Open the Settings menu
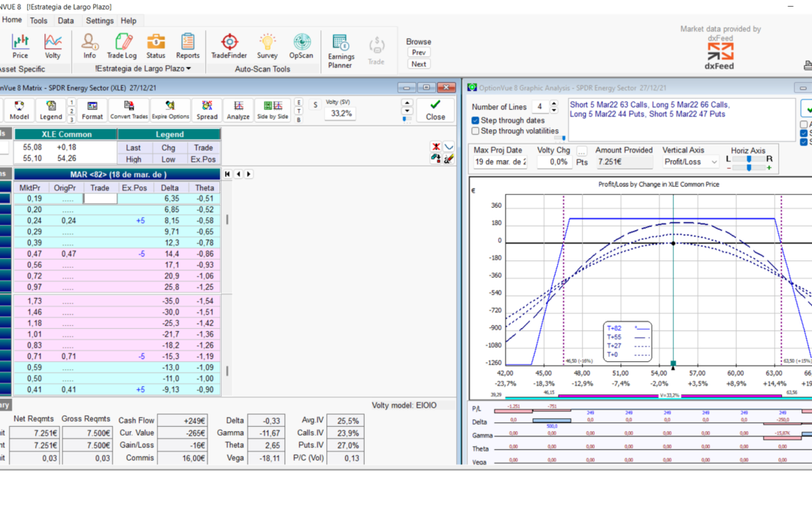Image resolution: width=812 pixels, height=508 pixels. [x=99, y=21]
